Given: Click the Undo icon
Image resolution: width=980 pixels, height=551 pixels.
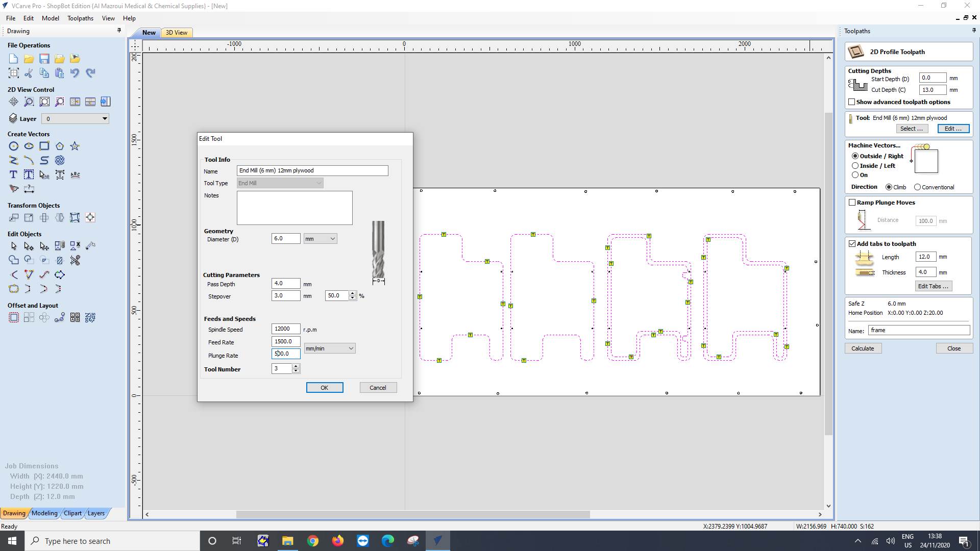Looking at the screenshot, I should (x=75, y=73).
